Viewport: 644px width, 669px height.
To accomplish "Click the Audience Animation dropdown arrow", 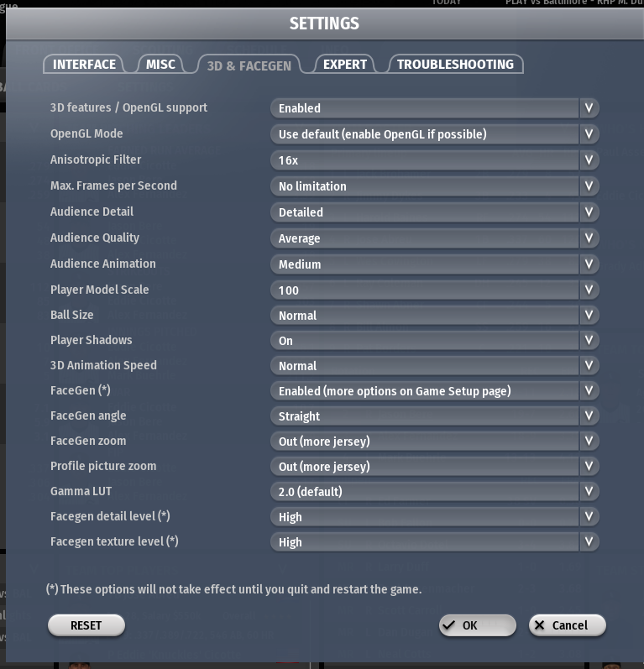I will (589, 264).
